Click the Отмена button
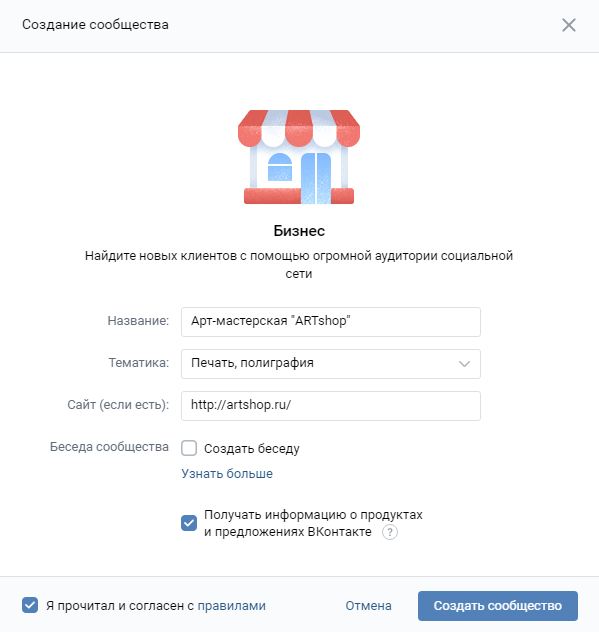 pos(368,605)
